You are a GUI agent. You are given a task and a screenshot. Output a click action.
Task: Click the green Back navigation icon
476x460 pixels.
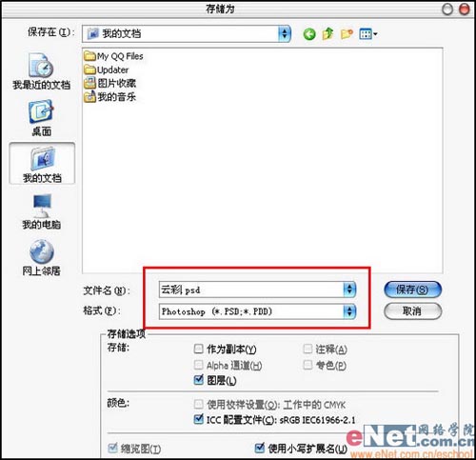coord(309,33)
